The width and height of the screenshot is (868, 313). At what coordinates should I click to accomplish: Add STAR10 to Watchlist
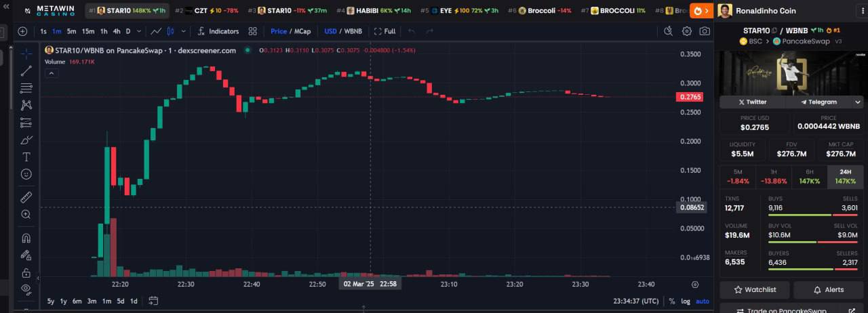[754, 289]
